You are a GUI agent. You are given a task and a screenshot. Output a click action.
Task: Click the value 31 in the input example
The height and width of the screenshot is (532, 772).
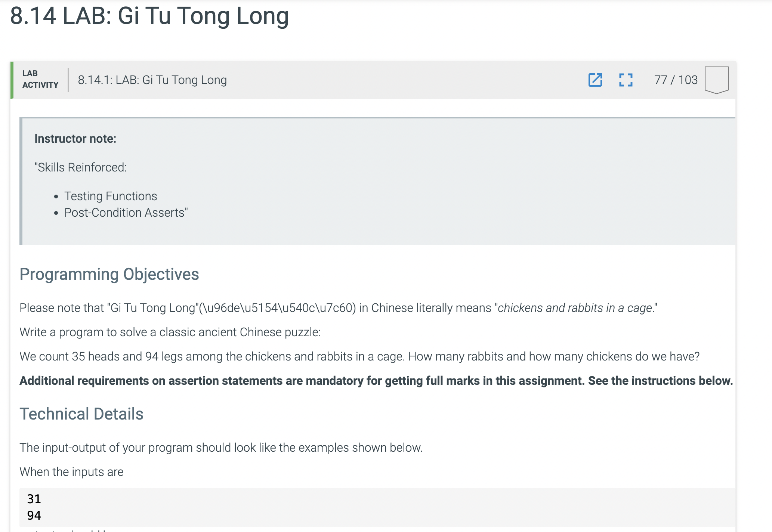34,499
